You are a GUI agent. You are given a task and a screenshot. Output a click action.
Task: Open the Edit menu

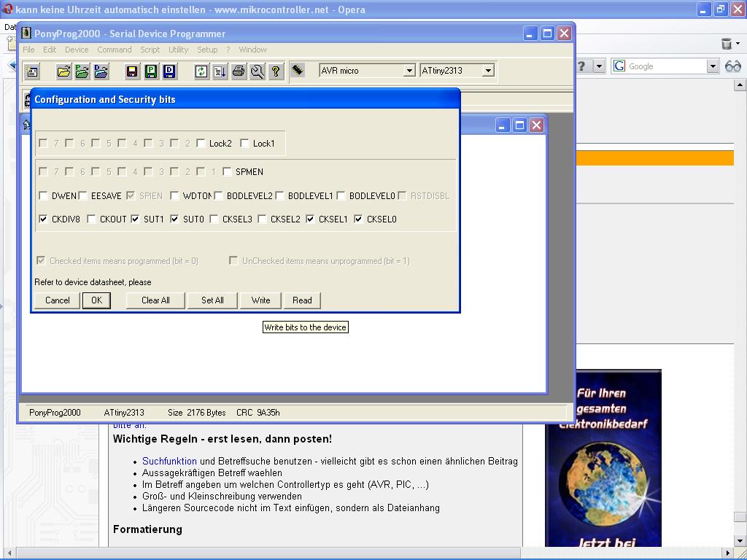[50, 50]
